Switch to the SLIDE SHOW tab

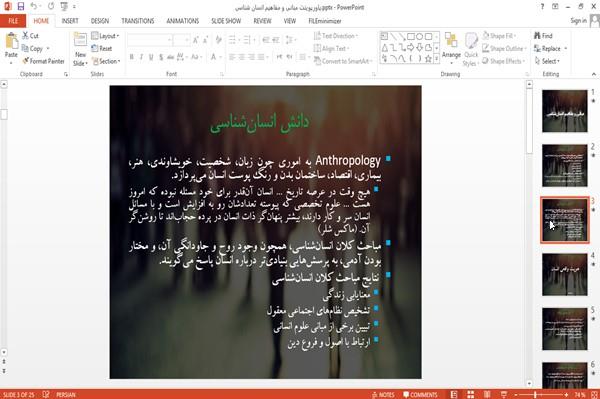tap(226, 21)
